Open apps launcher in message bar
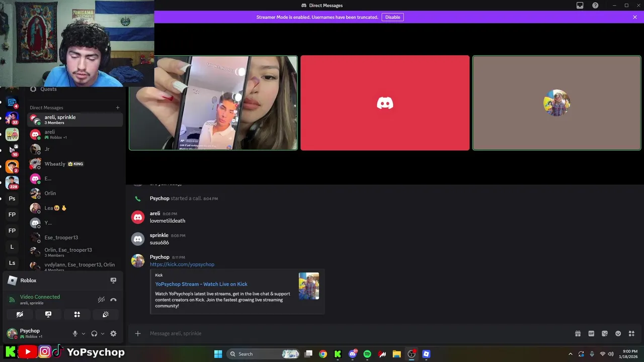644x362 pixels. (x=631, y=333)
